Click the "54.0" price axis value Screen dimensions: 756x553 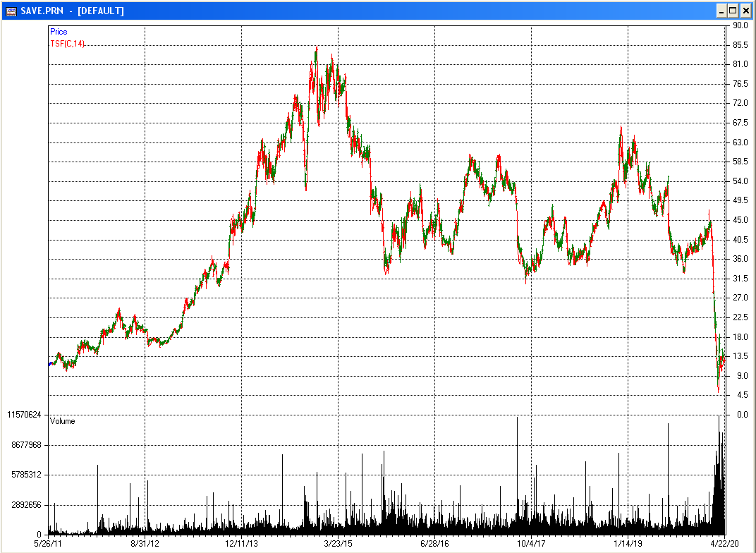coord(740,181)
